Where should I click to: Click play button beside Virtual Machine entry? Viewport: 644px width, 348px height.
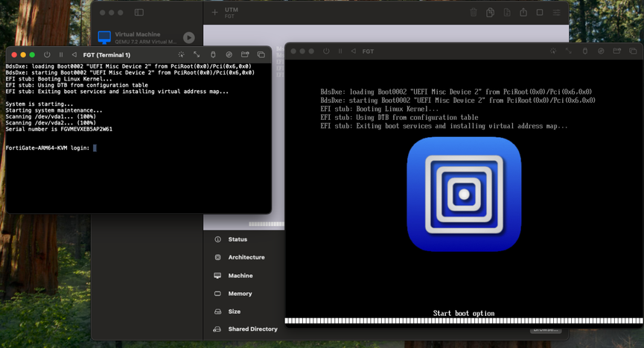coord(189,37)
